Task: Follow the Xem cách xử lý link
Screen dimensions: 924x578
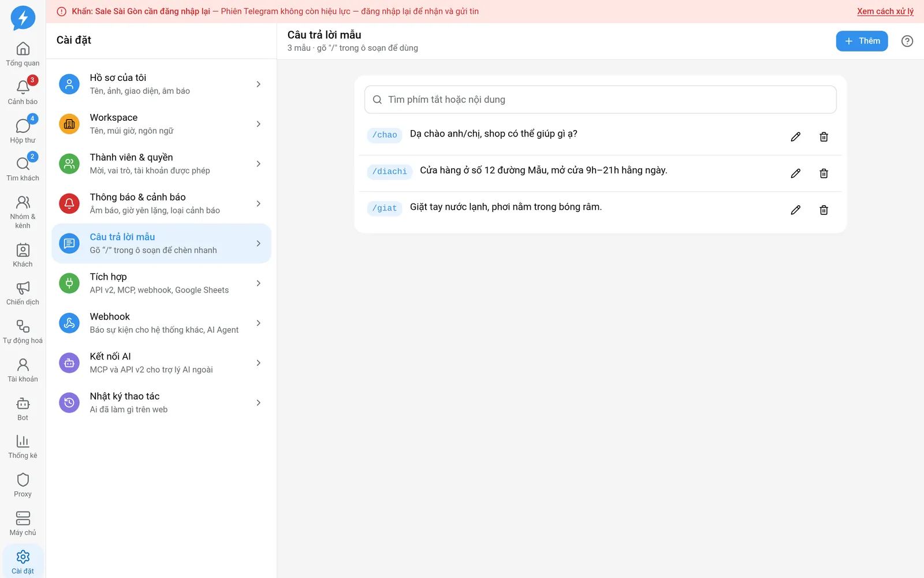Action: (885, 12)
